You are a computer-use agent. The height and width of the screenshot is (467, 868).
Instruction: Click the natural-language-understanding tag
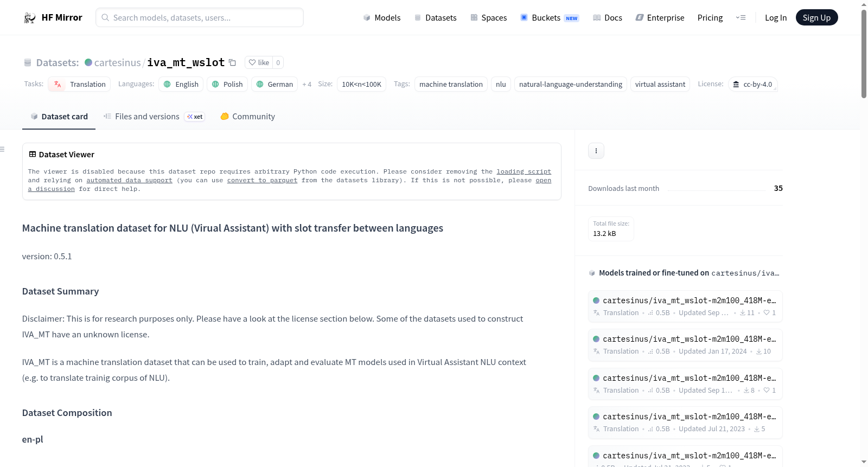pos(571,84)
